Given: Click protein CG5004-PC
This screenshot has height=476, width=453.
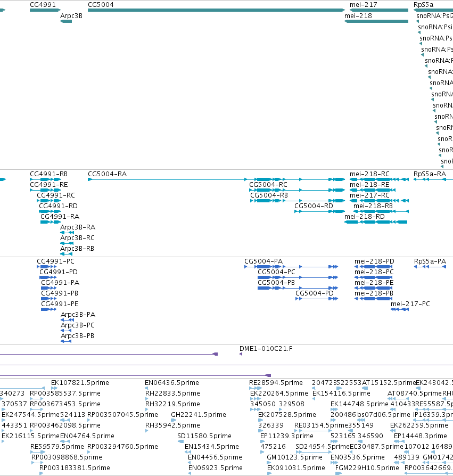Looking at the screenshot, I should [276, 272].
